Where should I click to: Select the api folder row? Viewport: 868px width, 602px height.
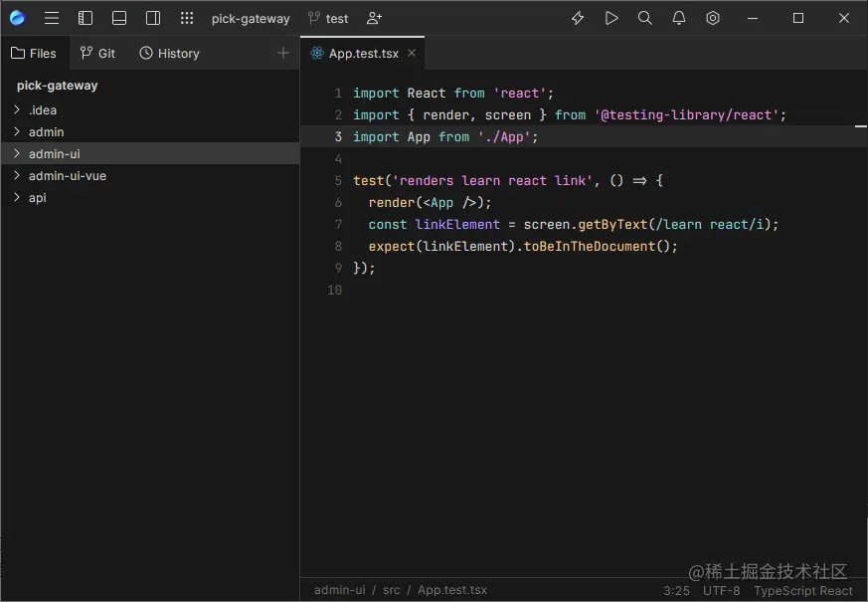click(x=150, y=198)
